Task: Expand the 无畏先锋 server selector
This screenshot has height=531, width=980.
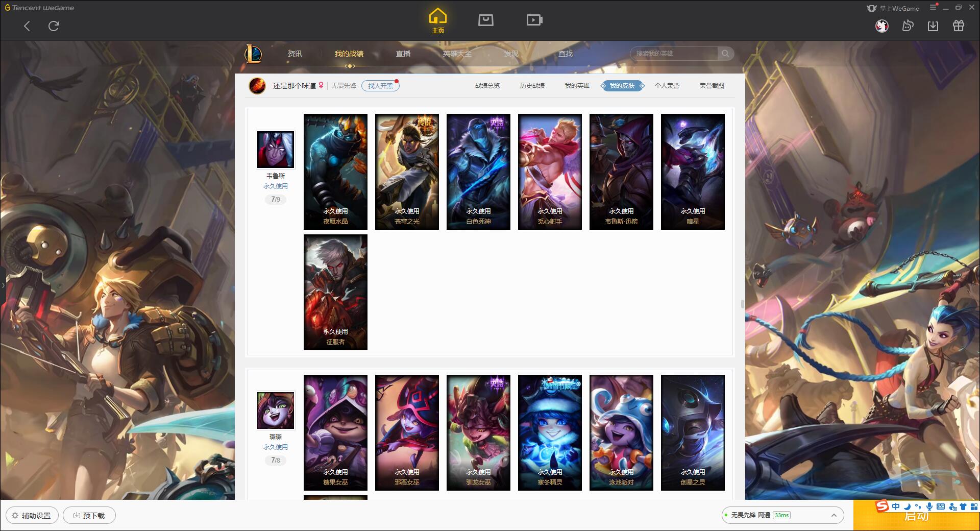Action: click(781, 515)
